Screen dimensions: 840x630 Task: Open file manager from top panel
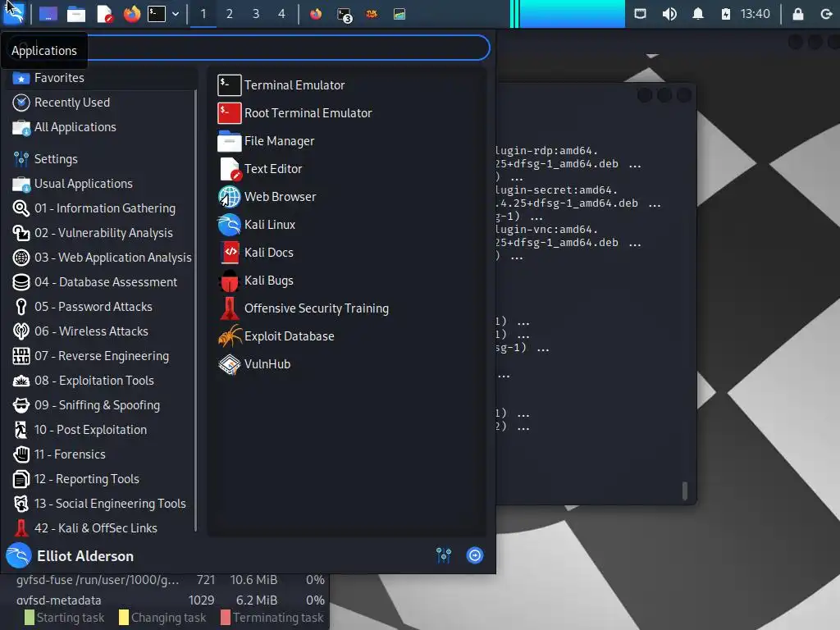[x=75, y=14]
